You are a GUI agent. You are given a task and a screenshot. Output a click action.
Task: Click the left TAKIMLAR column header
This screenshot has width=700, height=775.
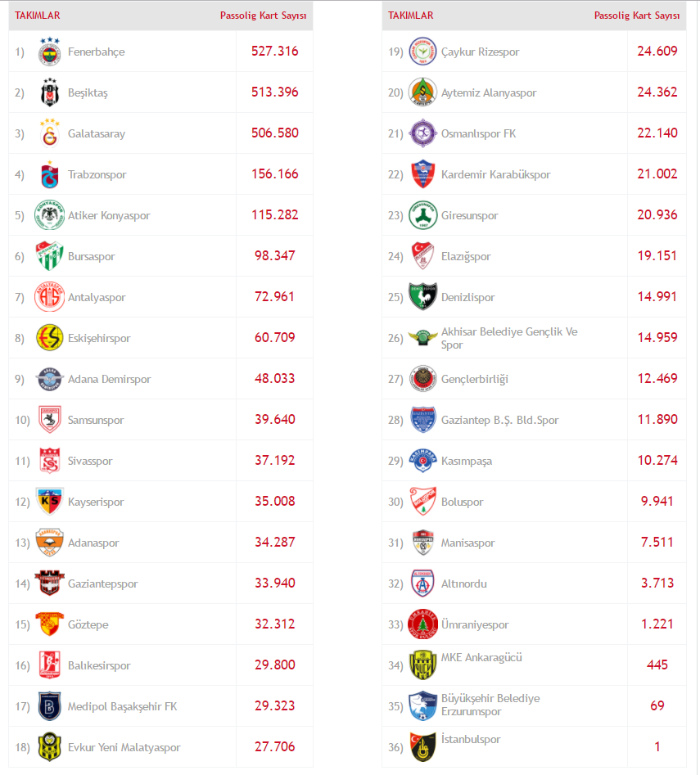pos(38,16)
